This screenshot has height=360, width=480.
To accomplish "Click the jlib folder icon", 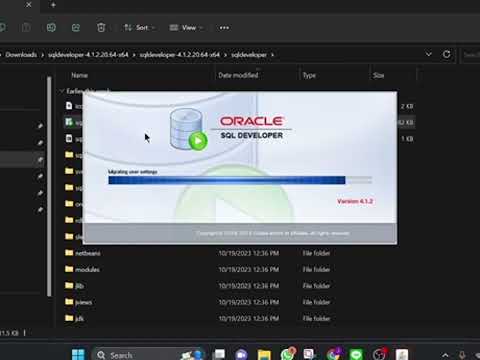I will pyautogui.click(x=69, y=285).
